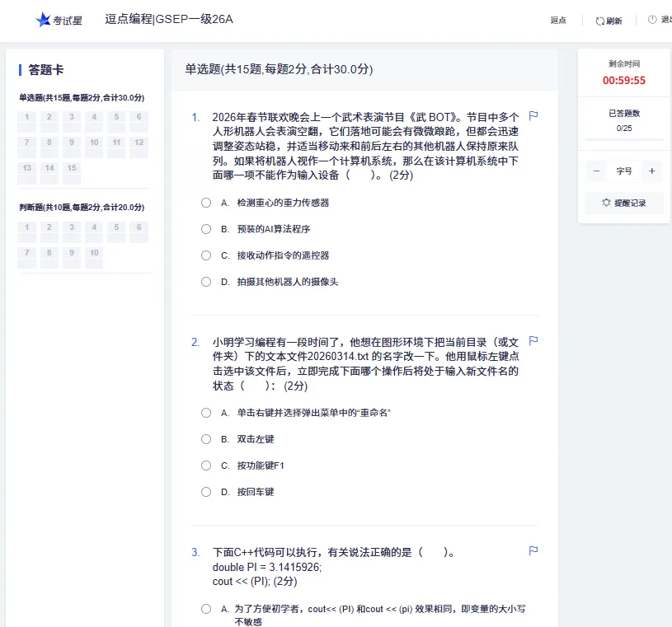Viewport: 672px width, 627px height.
Task: Click the power exit icon
Action: tap(652, 19)
